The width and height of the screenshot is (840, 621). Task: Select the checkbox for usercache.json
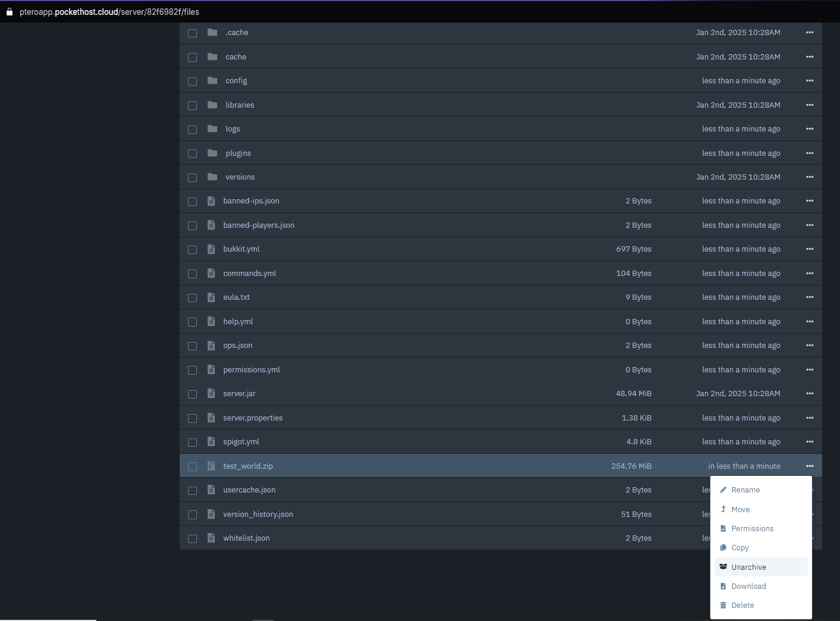click(x=193, y=491)
